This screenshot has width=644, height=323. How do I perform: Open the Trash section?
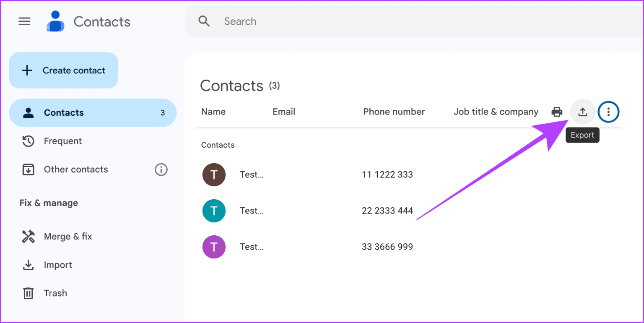(55, 293)
